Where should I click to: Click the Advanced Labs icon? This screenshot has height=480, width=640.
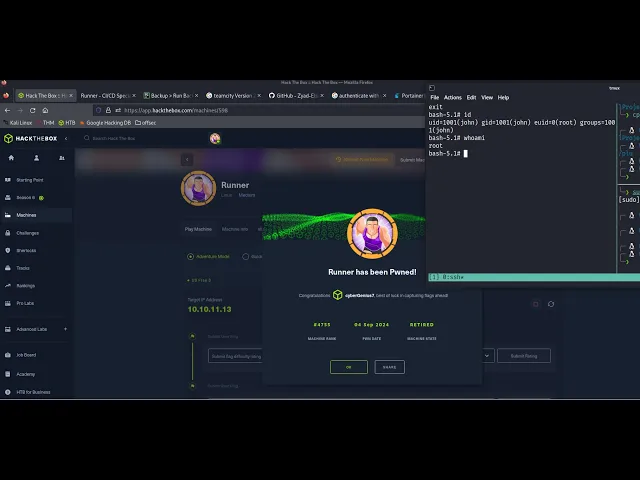[x=8, y=329]
